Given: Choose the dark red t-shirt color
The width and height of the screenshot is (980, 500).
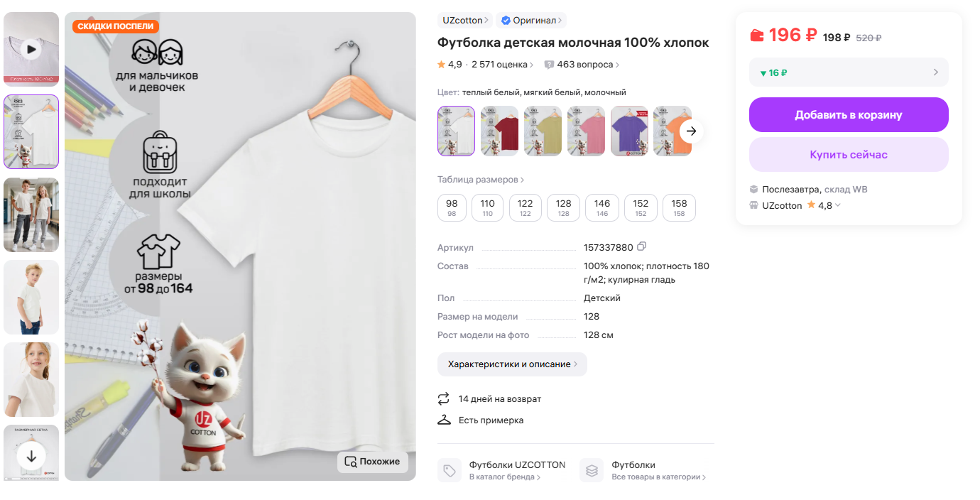Looking at the screenshot, I should (x=500, y=131).
